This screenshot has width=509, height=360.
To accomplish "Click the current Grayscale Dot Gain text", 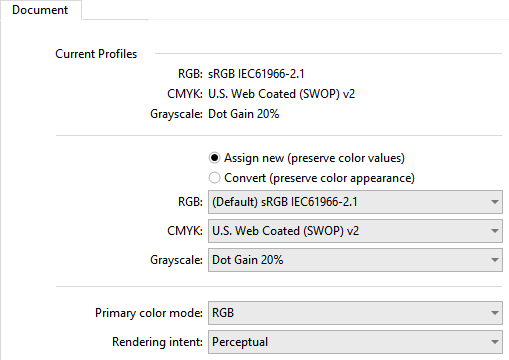I will pyautogui.click(x=244, y=114).
